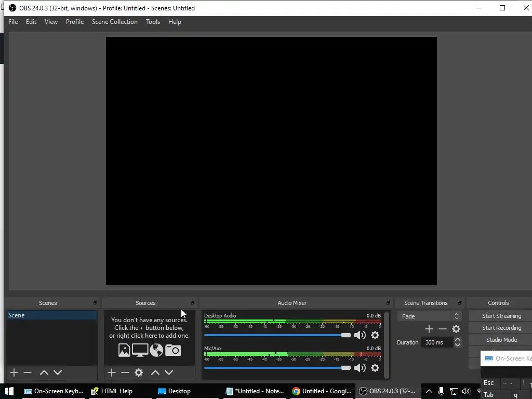The height and width of the screenshot is (399, 532).
Task: Move the scene down in the Scenes list
Action: click(x=58, y=373)
